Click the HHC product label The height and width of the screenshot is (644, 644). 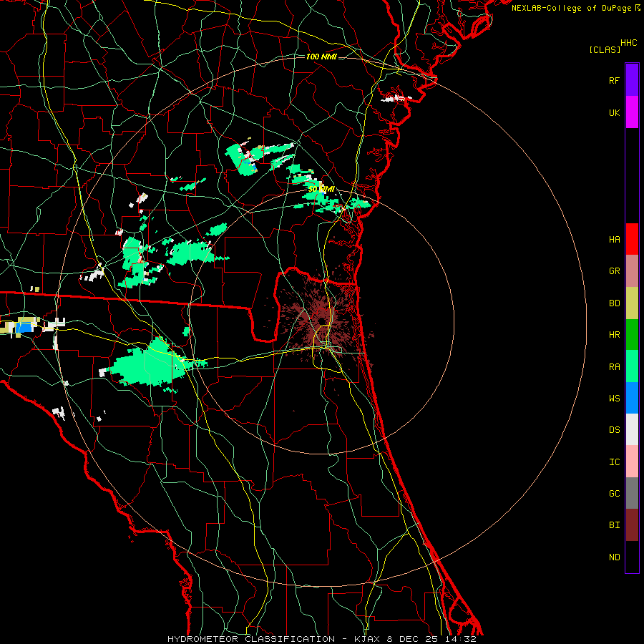pos(629,43)
